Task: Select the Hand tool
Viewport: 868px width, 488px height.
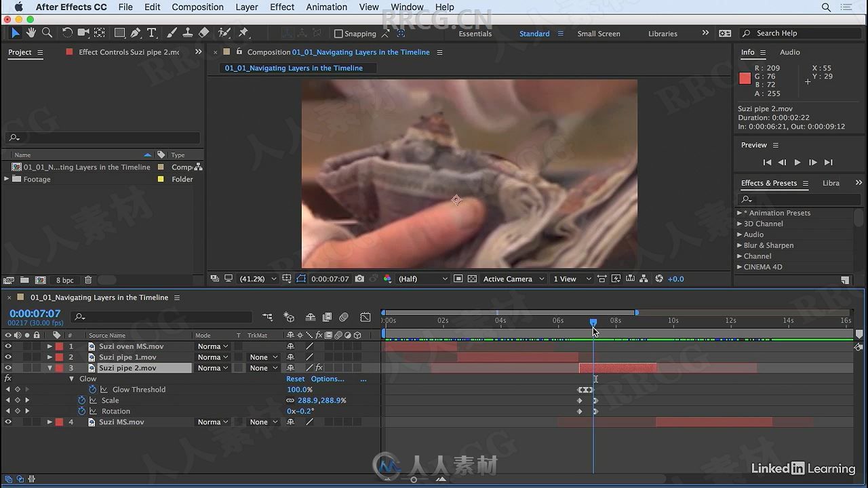Action: [31, 33]
